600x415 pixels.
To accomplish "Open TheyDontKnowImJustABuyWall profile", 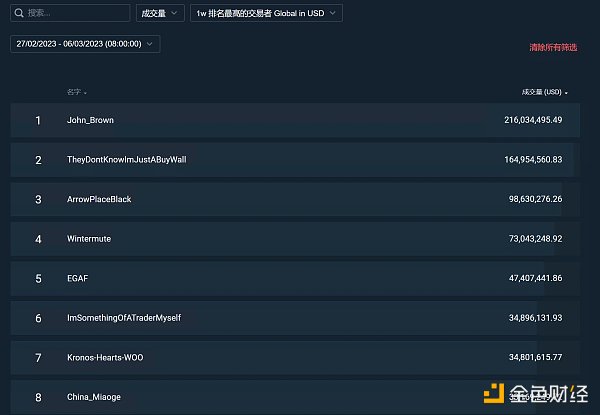I will (126, 160).
